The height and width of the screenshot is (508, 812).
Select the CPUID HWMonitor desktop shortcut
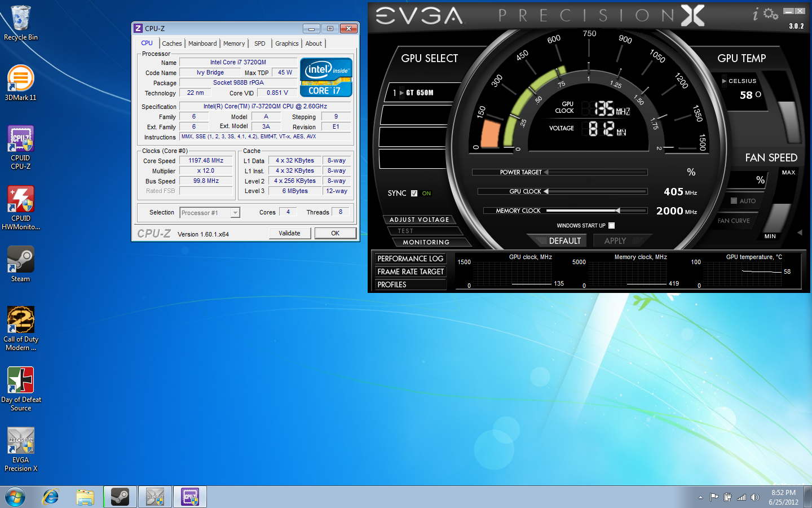(21, 208)
